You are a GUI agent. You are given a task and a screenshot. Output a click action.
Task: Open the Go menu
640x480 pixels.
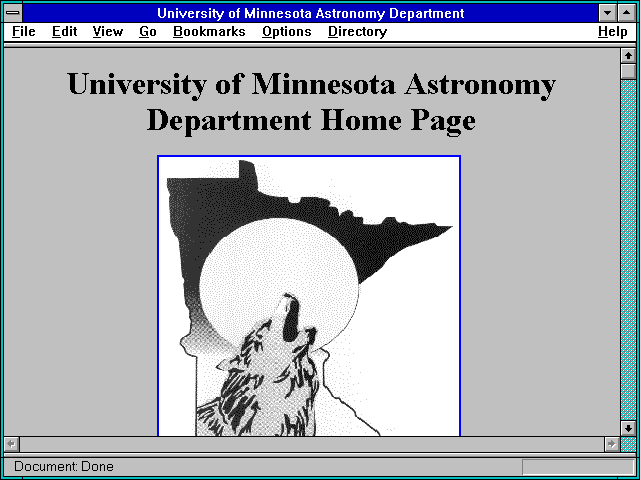(148, 32)
